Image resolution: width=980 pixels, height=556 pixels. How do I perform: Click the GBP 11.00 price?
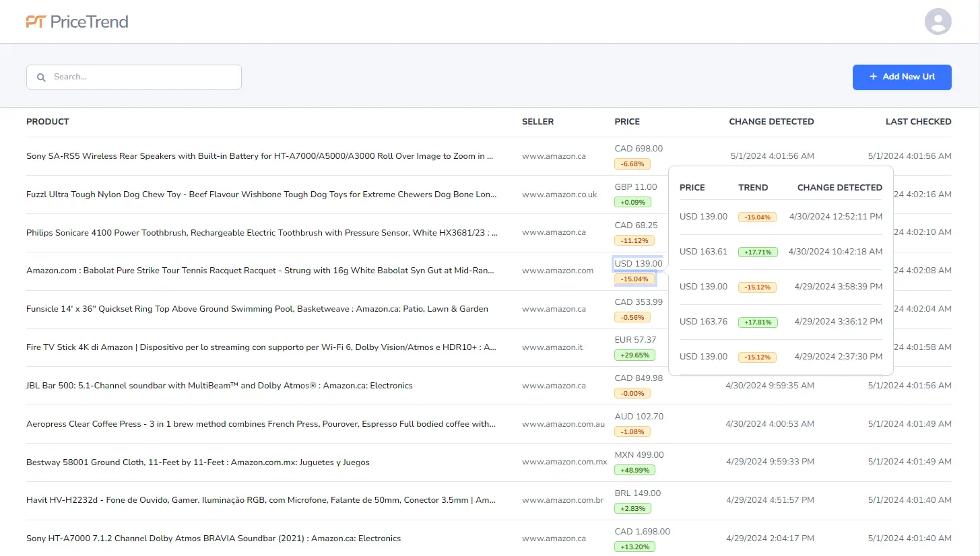point(636,187)
